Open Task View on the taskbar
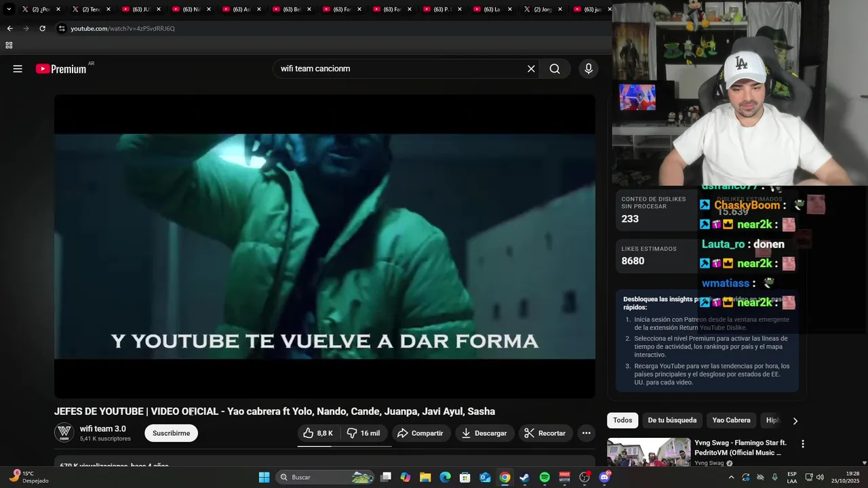This screenshot has width=868, height=488. [x=386, y=477]
